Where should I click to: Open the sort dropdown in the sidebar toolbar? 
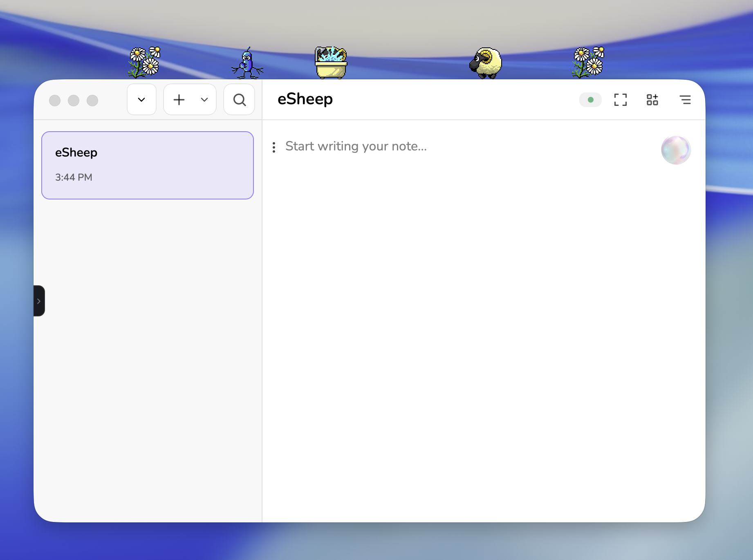point(141,99)
